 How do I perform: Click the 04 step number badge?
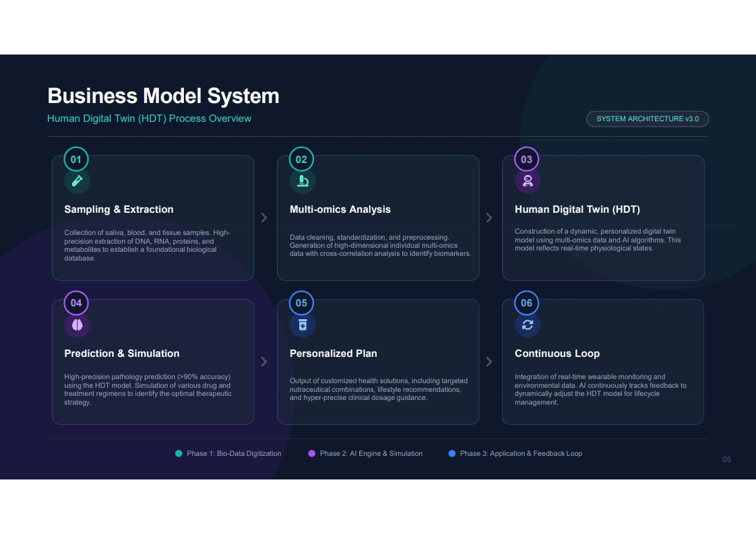click(76, 302)
